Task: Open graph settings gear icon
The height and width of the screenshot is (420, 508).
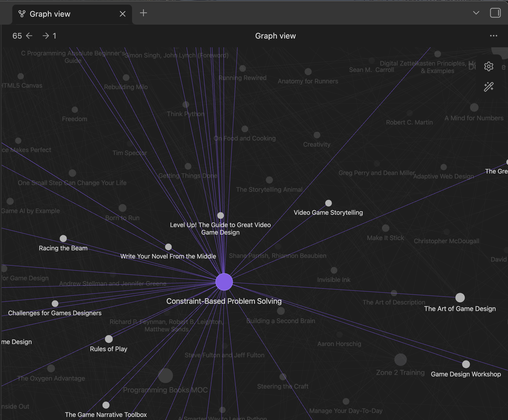Action: (489, 66)
